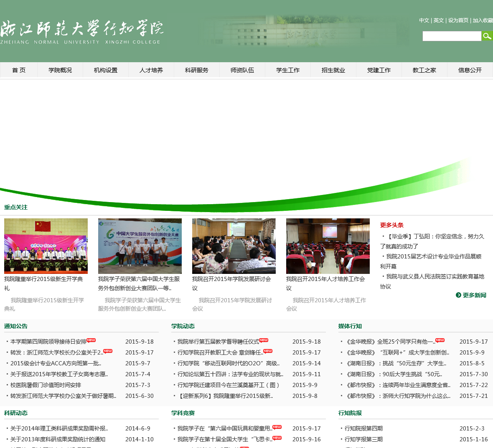This screenshot has width=493, height=448.
Task: Open news 行知学院召开教职工大会 章剑锋任
Action: [x=220, y=352]
